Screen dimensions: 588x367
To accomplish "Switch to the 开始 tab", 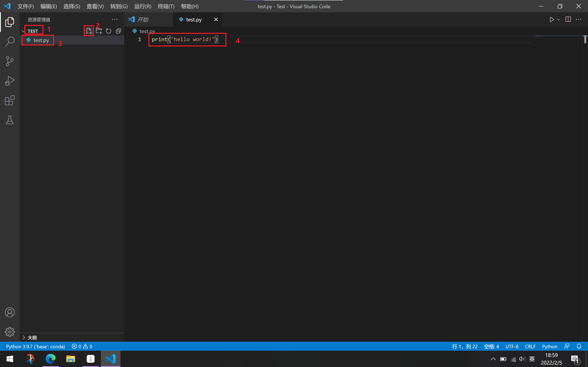I will pyautogui.click(x=143, y=19).
